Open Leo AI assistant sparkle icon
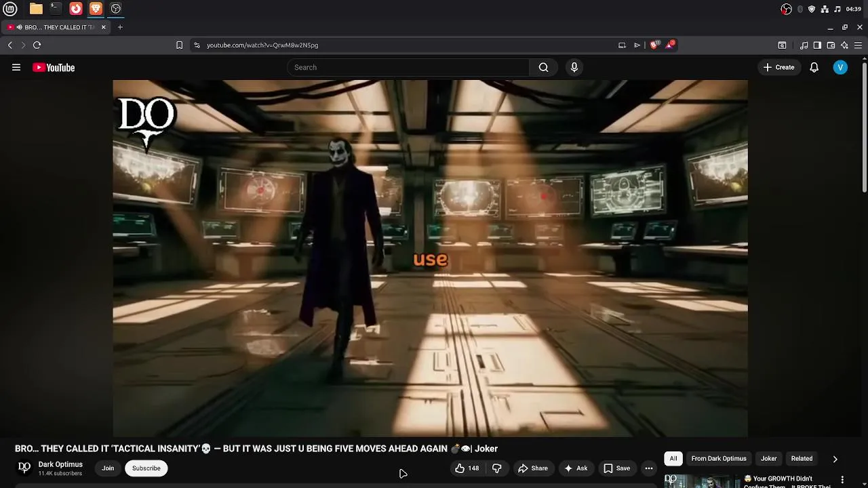The height and width of the screenshot is (488, 868). point(844,45)
